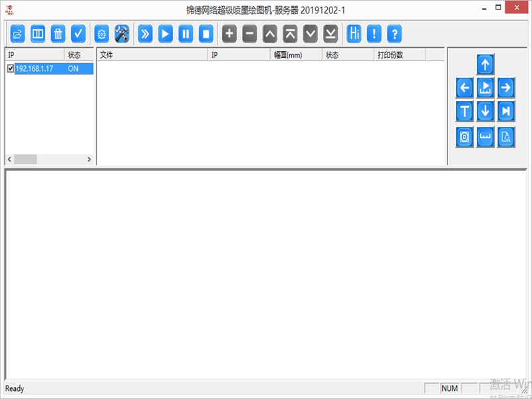
Task: Click the right arrow of IP list scrollbar
Action: tap(89, 160)
